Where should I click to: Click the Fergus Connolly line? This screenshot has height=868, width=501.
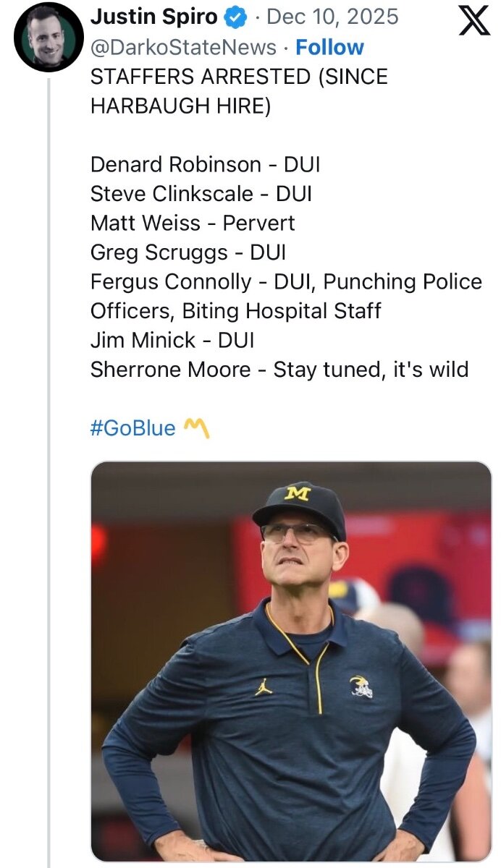pos(286,281)
